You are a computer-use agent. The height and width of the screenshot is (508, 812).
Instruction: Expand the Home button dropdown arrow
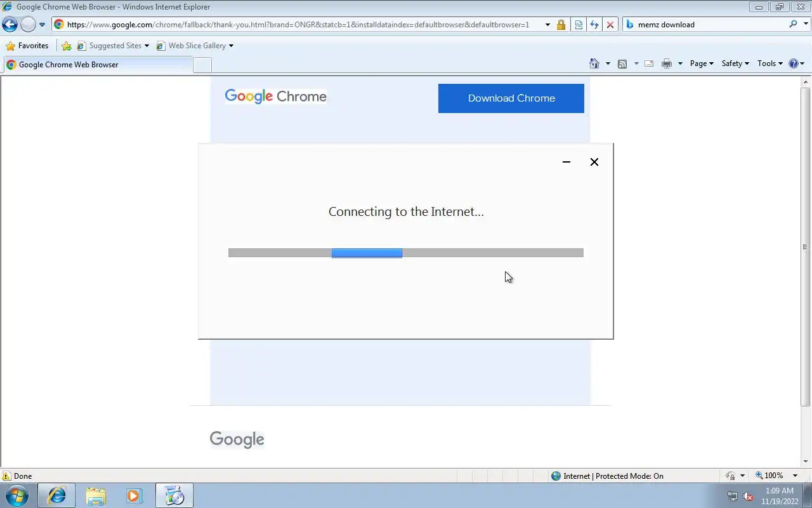[608, 63]
